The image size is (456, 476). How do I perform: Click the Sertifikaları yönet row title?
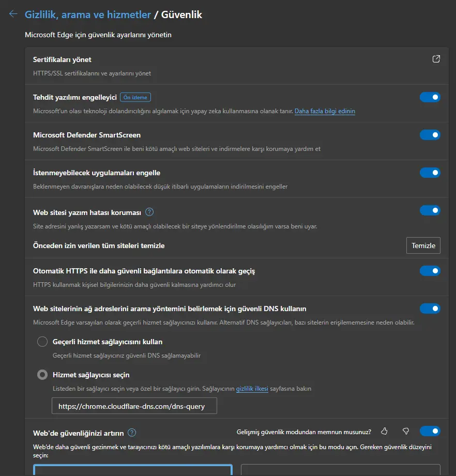coord(62,59)
